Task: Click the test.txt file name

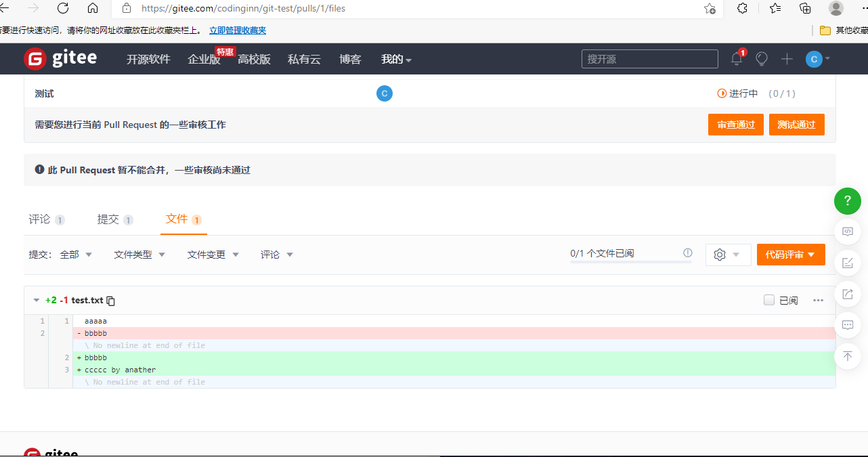Action: (x=87, y=300)
